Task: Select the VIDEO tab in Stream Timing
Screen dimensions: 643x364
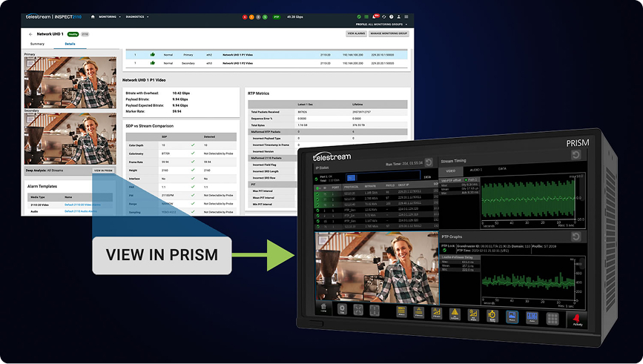Action: (451, 171)
